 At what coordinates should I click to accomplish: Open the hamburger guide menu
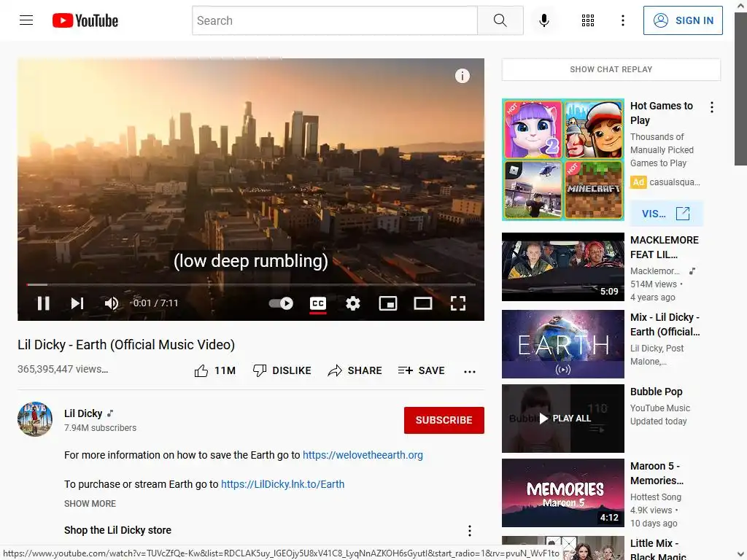[26, 20]
